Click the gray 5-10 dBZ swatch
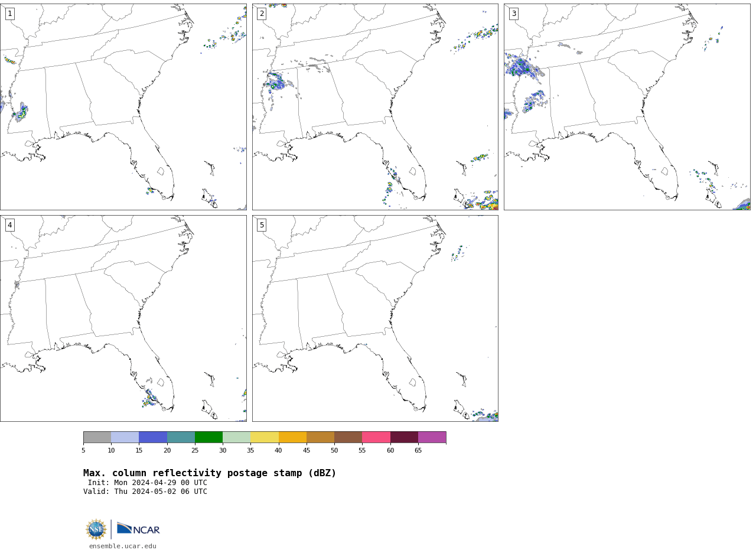Image resolution: width=756 pixels, height=553 pixels. click(97, 437)
